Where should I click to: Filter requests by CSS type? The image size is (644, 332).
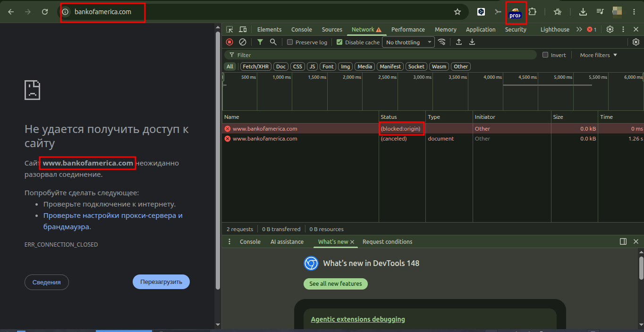(x=297, y=66)
